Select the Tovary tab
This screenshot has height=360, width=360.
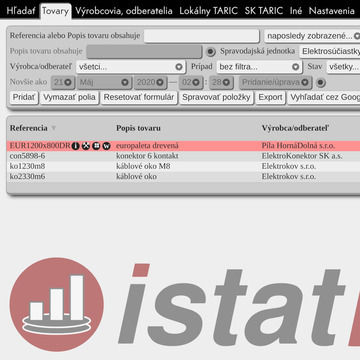click(55, 11)
